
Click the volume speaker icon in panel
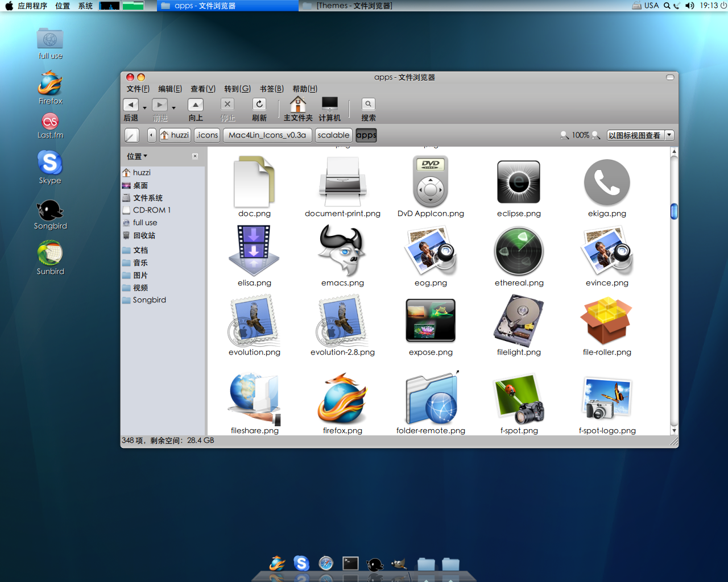(x=690, y=6)
